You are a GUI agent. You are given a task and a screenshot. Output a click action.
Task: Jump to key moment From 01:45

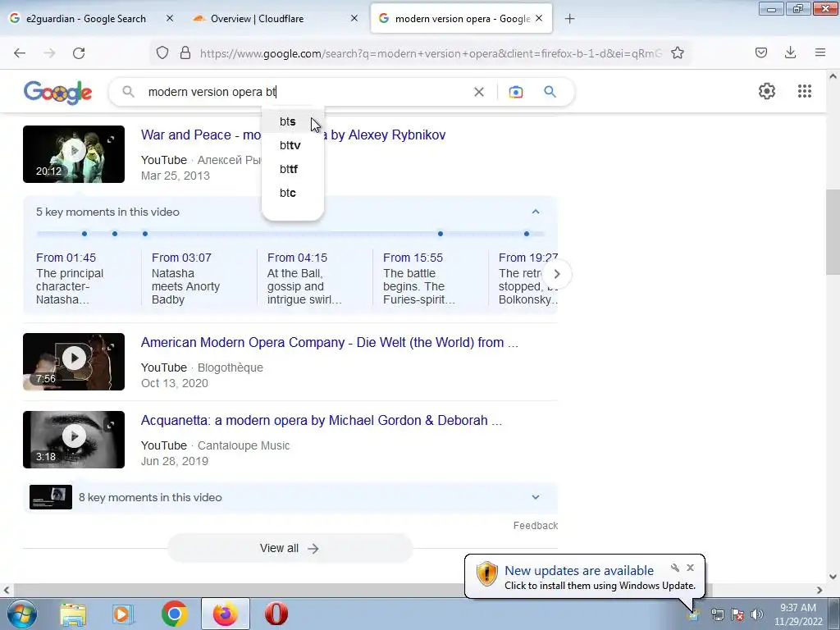pos(66,258)
